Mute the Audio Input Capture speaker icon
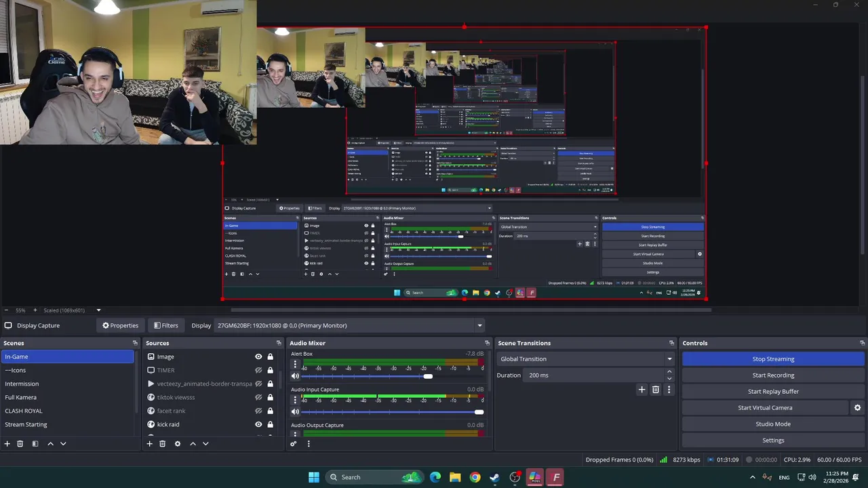The image size is (868, 488). 295,411
